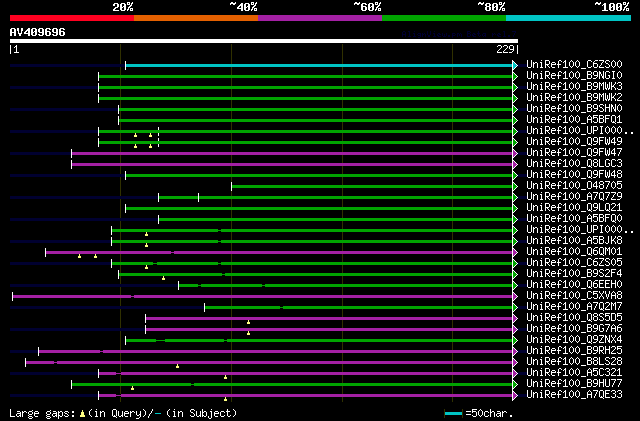Select the UniRef100_A7Q2M7 label
Viewport: 640px width, 421px height.
click(574, 307)
